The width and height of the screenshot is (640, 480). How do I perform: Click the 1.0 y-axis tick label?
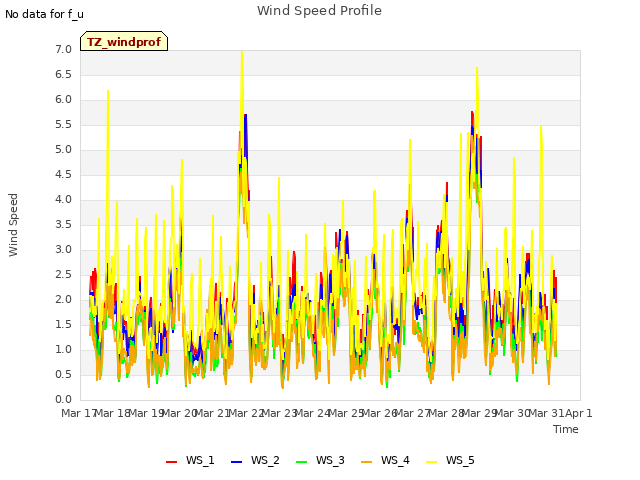[63, 350]
